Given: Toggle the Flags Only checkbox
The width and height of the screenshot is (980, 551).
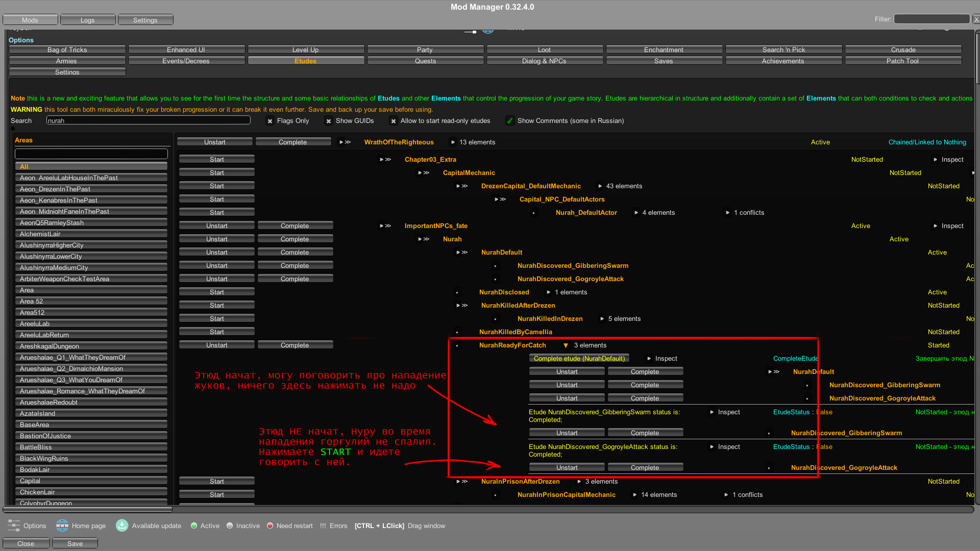Looking at the screenshot, I should pyautogui.click(x=270, y=121).
